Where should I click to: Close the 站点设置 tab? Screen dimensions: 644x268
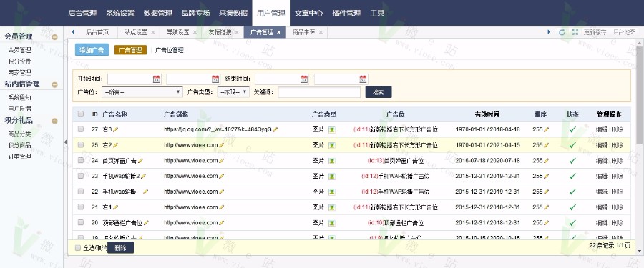(x=153, y=32)
